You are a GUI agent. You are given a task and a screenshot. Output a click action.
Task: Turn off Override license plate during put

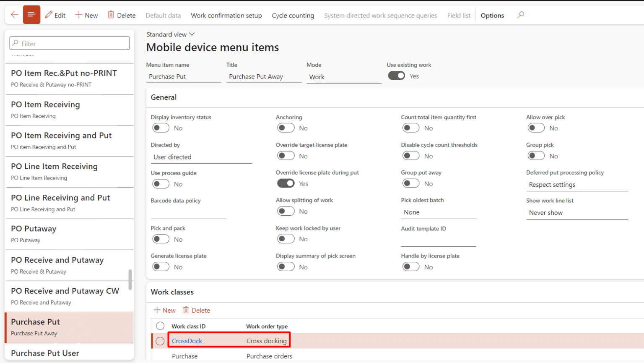click(x=286, y=183)
